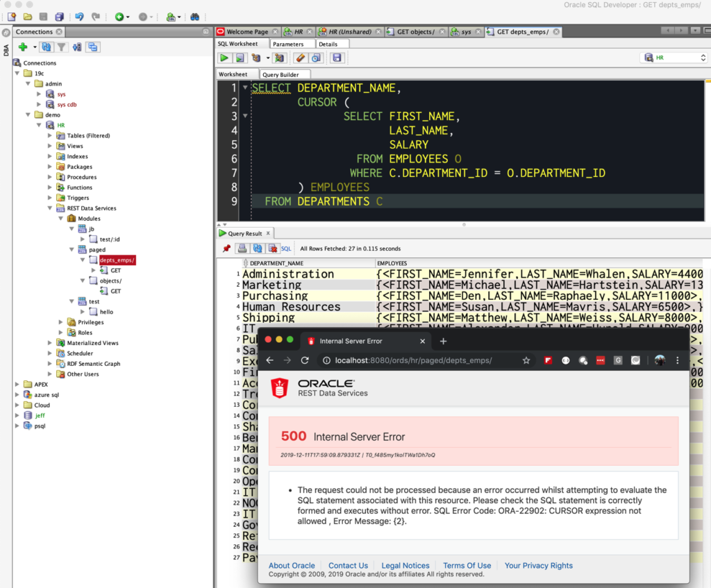Open the new connection dropdown arrow
The image size is (711, 588).
35,47
